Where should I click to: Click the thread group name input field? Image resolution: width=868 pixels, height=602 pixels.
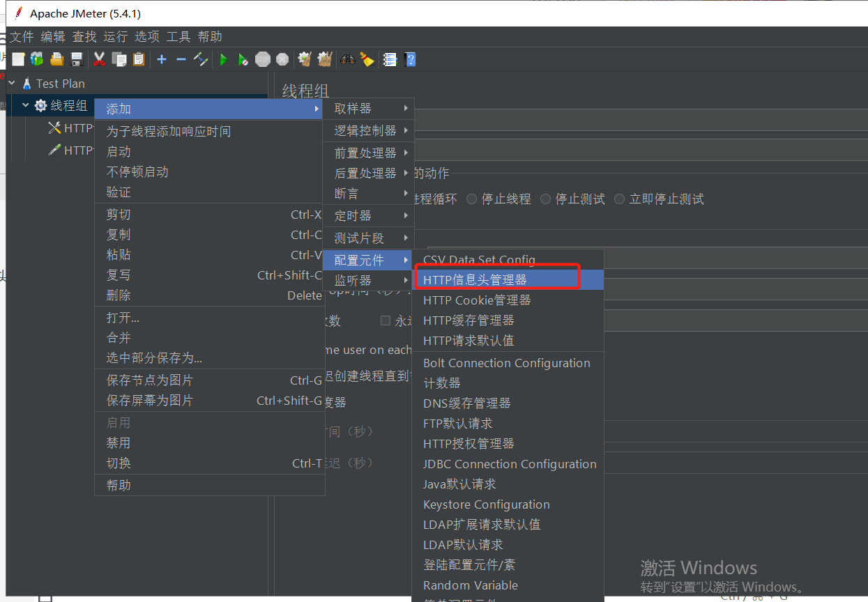(641, 120)
